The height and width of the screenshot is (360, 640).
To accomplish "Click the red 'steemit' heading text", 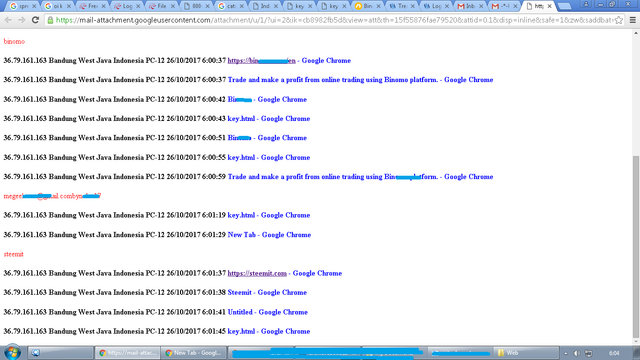I will [13, 254].
